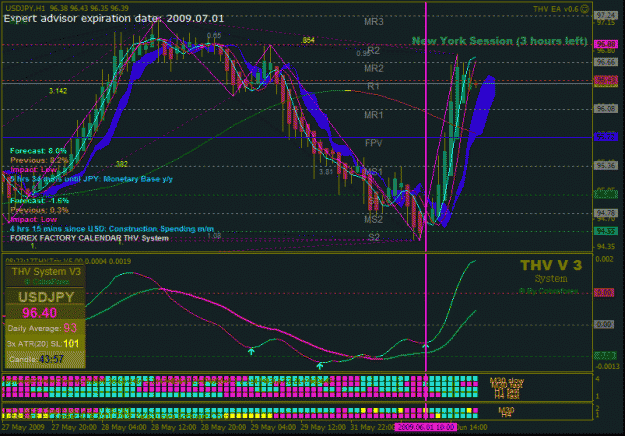Select the R1 pivot level label

point(373,86)
